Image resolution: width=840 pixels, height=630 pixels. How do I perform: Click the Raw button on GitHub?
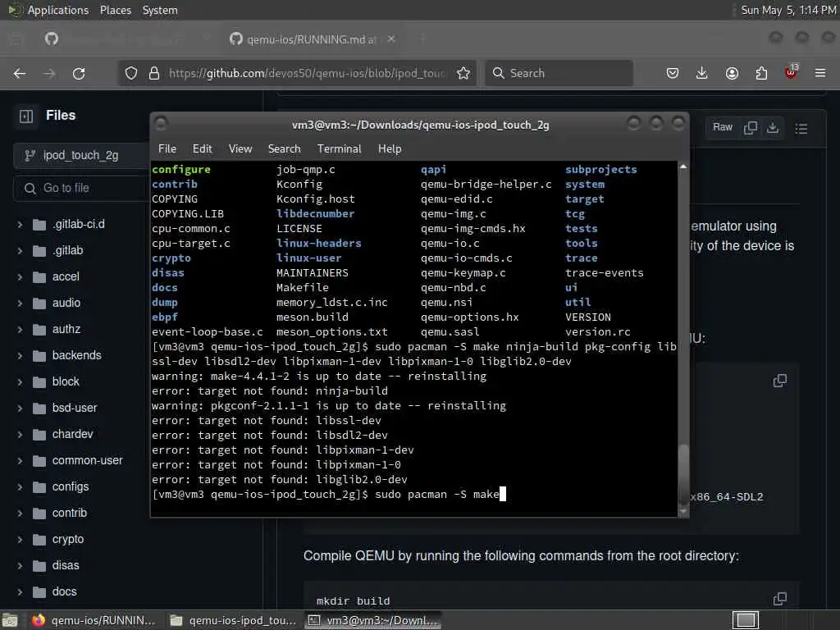722,127
